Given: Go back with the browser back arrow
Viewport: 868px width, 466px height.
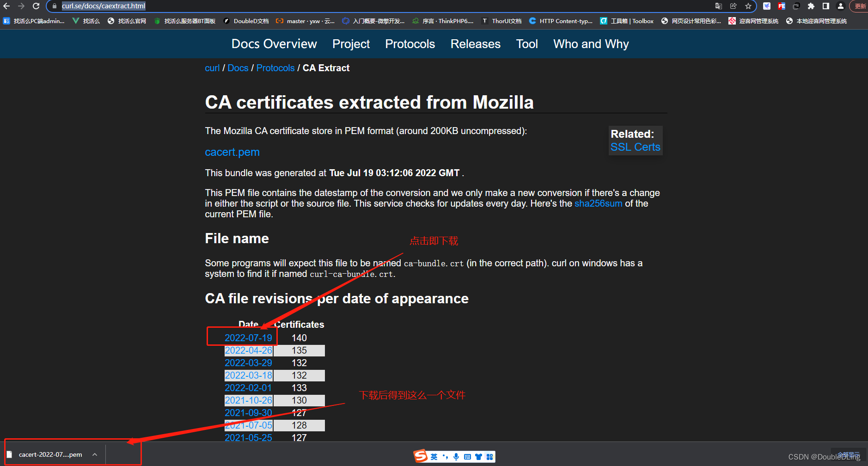Looking at the screenshot, I should click(6, 6).
